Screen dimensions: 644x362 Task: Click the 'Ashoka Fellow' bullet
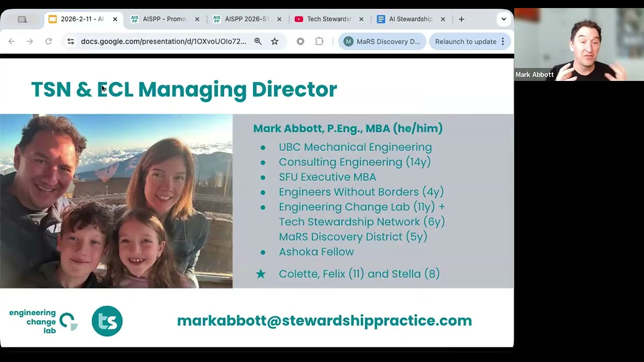click(x=316, y=252)
